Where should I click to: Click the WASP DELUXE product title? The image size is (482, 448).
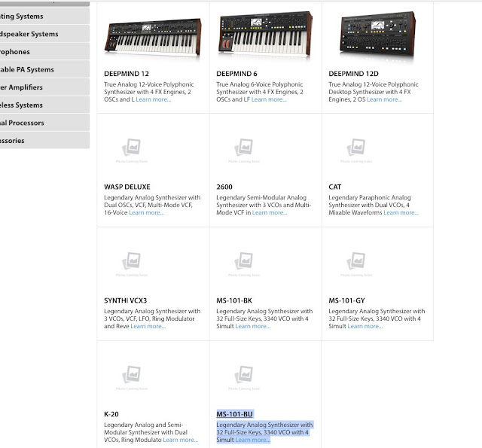tap(127, 187)
